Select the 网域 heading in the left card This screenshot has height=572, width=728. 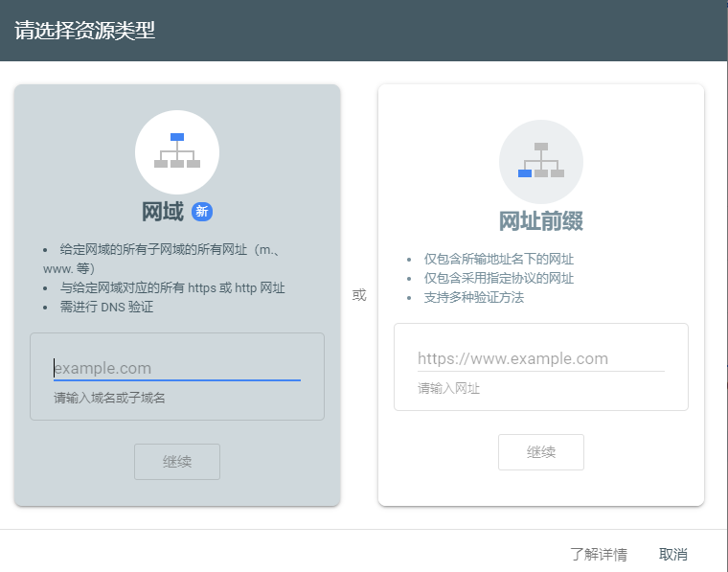click(x=162, y=212)
